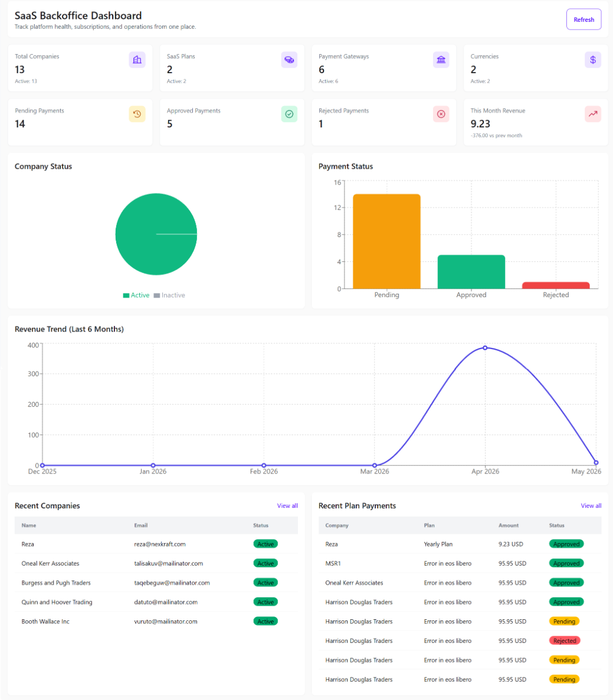Viewport: 613px width, 700px height.
Task: Click the SaaS Plans coins icon
Action: tap(289, 60)
